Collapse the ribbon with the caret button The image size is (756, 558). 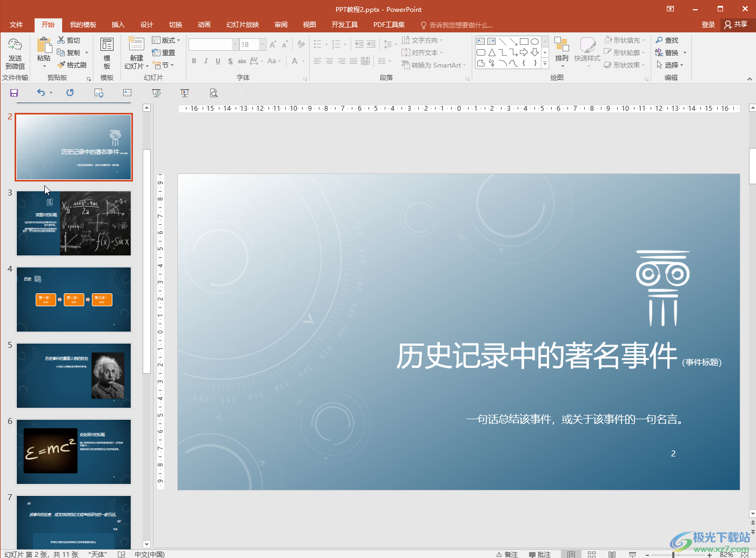coord(750,79)
